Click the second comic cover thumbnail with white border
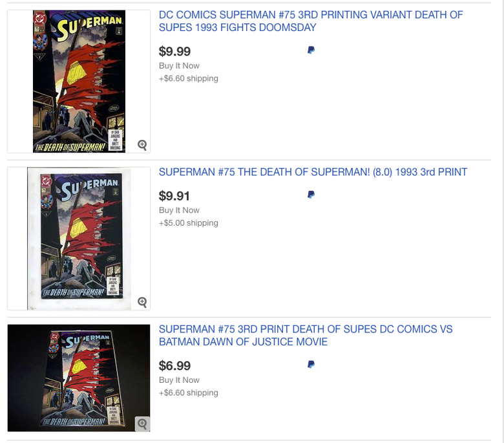This screenshot has width=504, height=443. 79,239
